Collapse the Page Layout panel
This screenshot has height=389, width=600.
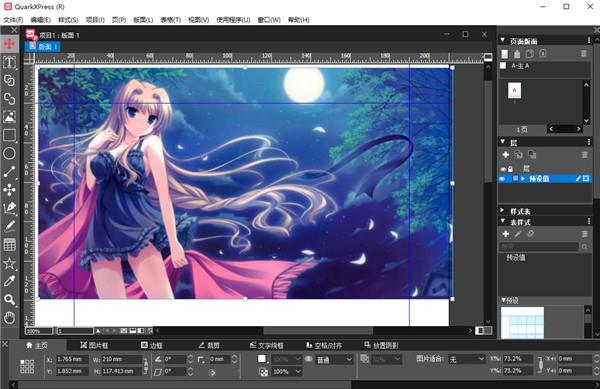[x=503, y=41]
